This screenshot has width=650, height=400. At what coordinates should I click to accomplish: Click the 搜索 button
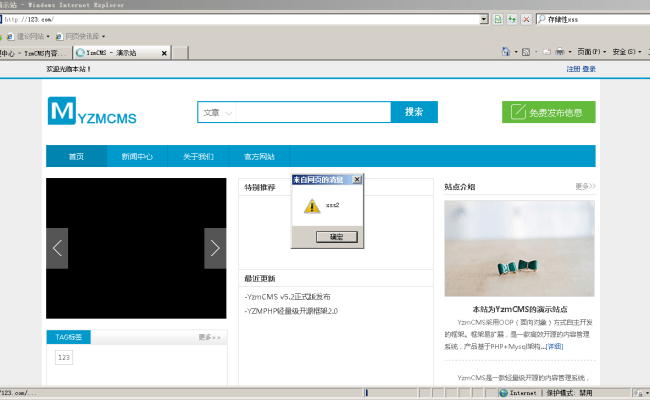click(x=414, y=112)
